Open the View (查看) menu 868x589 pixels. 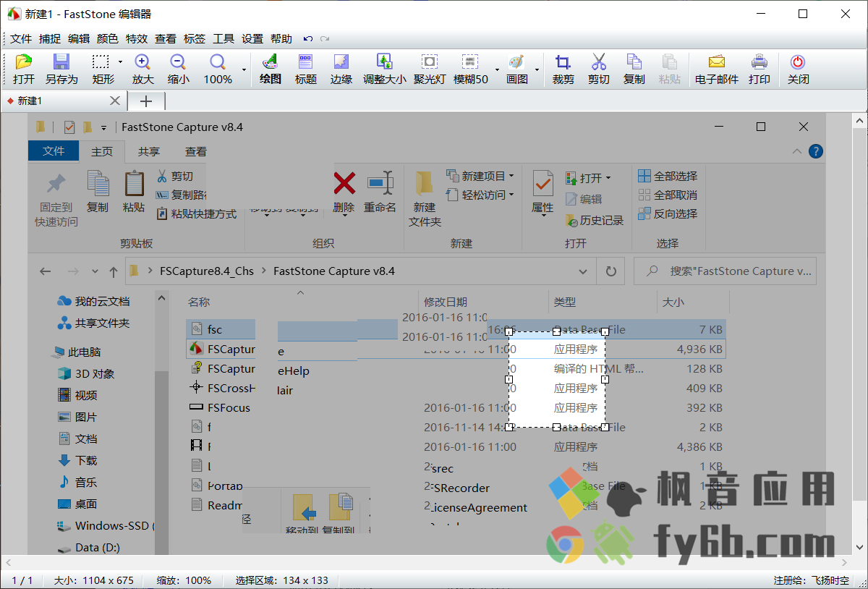(166, 39)
